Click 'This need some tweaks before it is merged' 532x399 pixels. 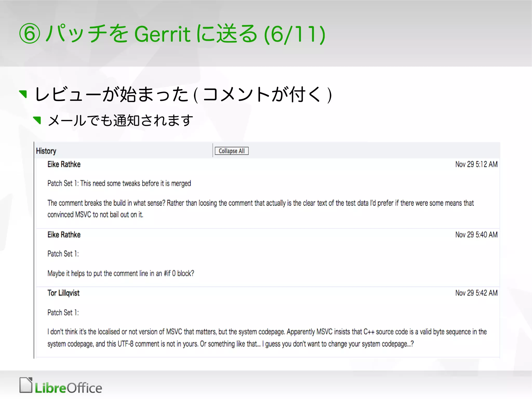pos(136,184)
